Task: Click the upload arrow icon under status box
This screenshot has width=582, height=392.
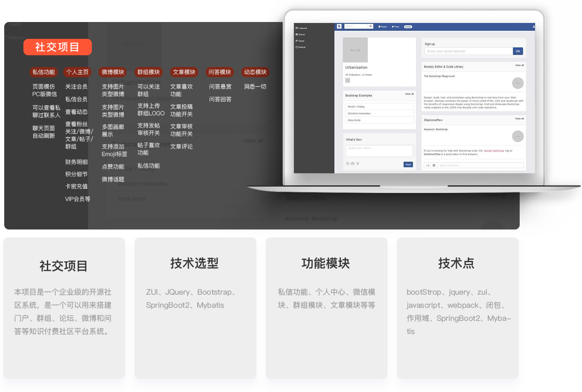Action: (x=347, y=163)
